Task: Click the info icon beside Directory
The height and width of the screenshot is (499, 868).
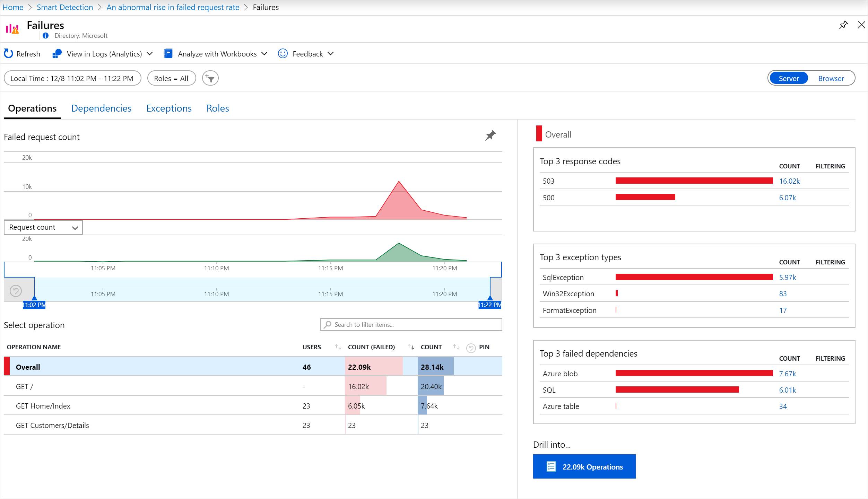Action: [45, 36]
